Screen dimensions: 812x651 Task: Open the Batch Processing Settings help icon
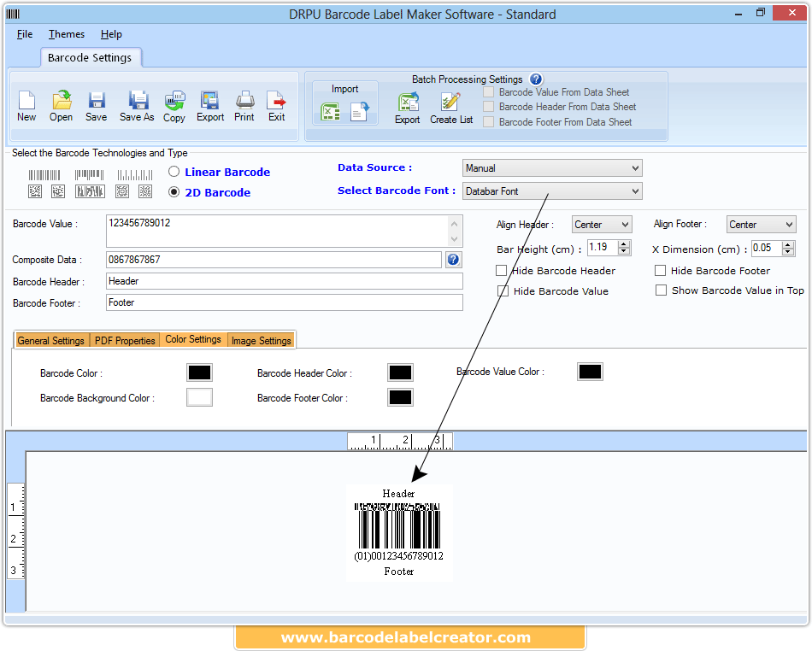pyautogui.click(x=536, y=79)
